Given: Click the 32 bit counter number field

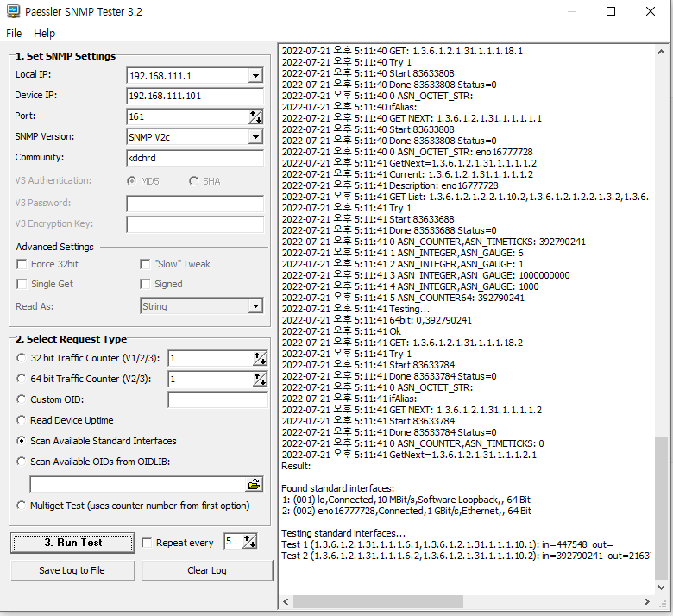Looking at the screenshot, I should point(211,358).
